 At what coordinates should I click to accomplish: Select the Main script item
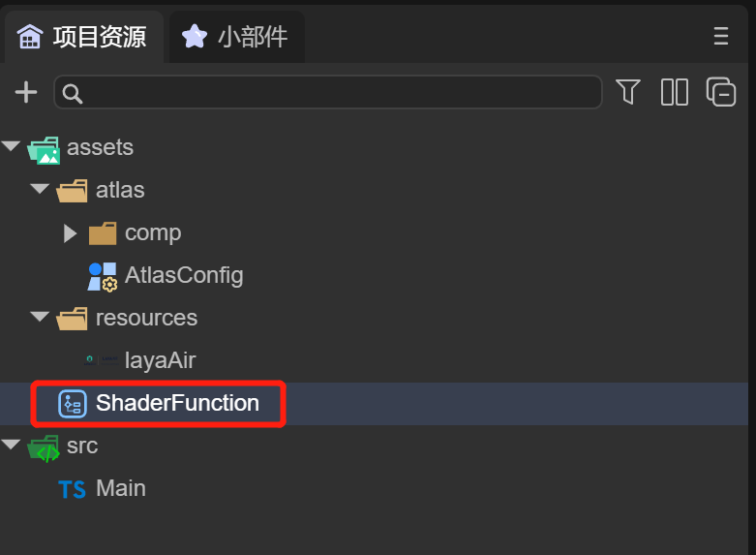pos(121,488)
